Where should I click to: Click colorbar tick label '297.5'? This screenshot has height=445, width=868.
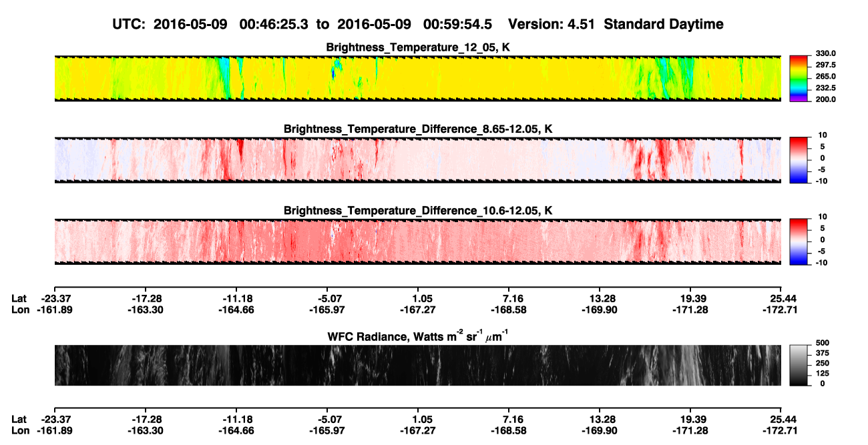(827, 65)
